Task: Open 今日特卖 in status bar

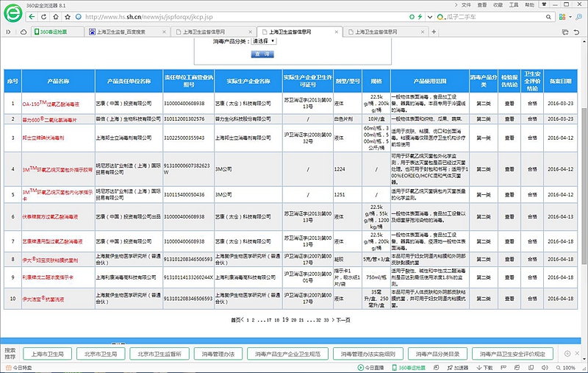Action: point(19,368)
